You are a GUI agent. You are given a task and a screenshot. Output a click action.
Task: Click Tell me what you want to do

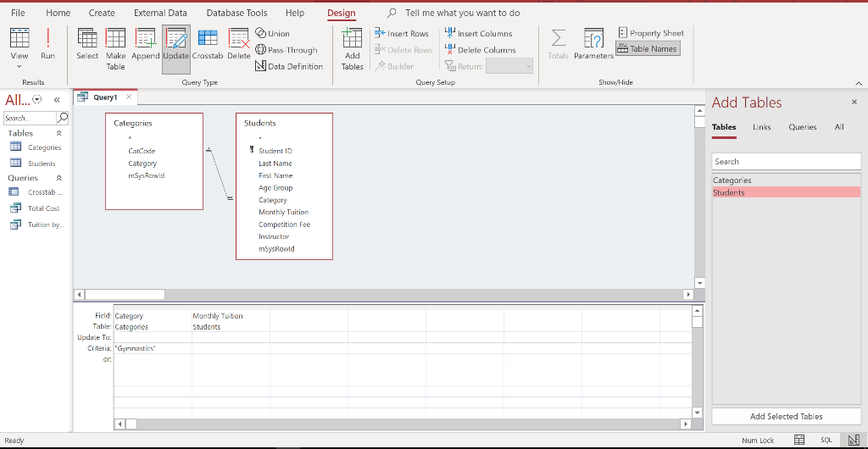point(462,13)
